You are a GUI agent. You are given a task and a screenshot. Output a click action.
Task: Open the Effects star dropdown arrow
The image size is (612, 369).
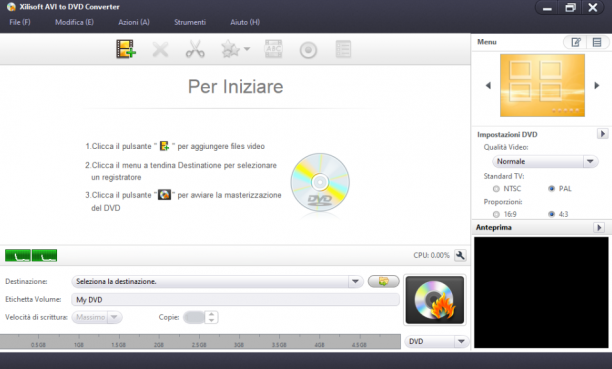[247, 49]
